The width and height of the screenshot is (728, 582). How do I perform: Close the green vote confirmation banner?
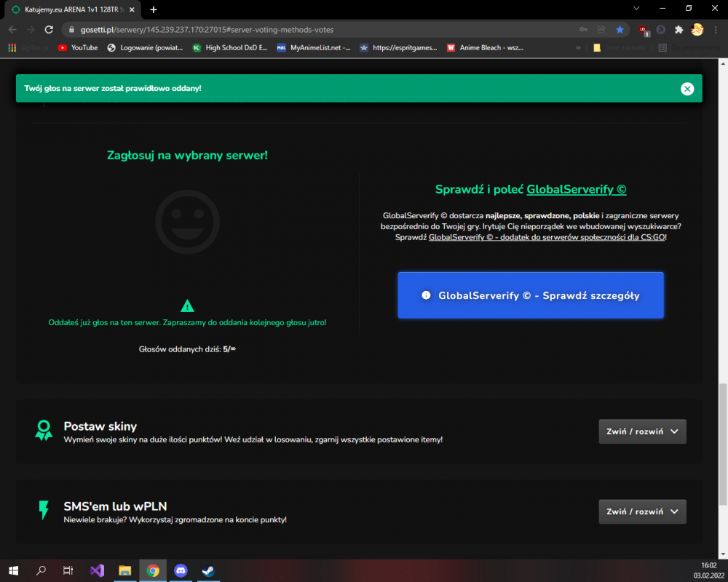point(687,89)
